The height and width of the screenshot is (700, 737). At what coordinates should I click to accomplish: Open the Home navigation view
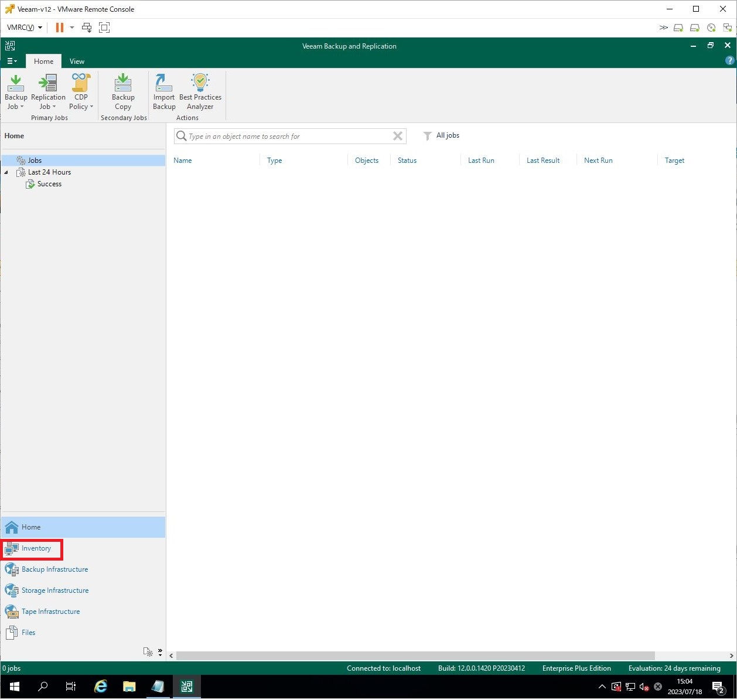83,527
